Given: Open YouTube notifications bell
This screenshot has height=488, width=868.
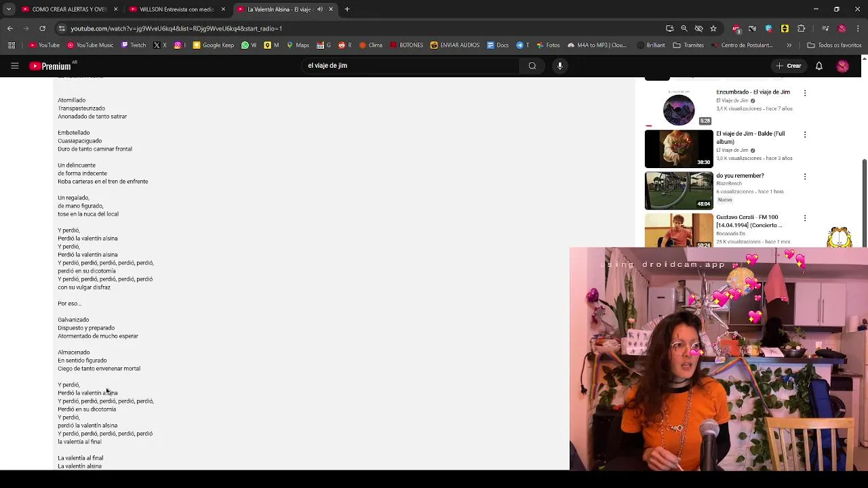Looking at the screenshot, I should pos(819,66).
